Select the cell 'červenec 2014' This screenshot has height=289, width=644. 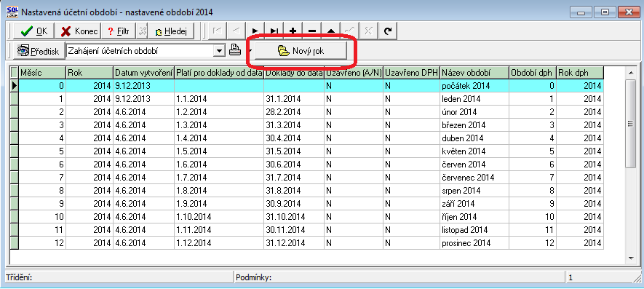(474, 178)
